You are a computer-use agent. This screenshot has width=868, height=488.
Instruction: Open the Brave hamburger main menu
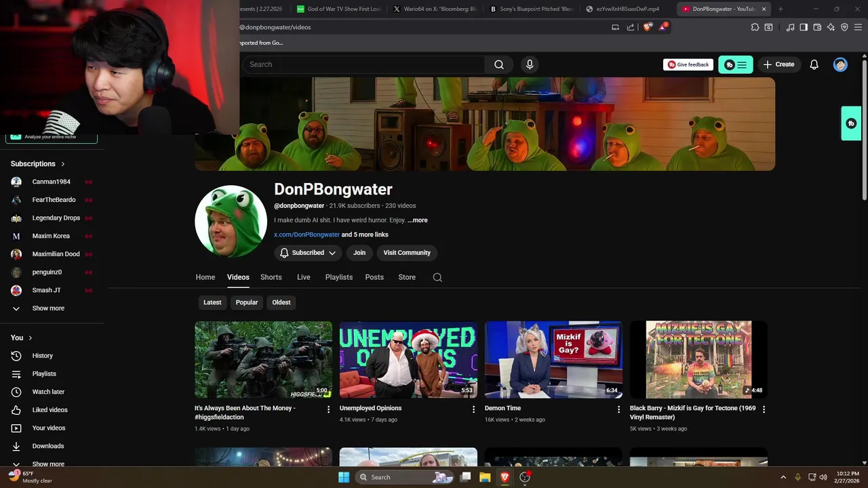click(x=859, y=27)
